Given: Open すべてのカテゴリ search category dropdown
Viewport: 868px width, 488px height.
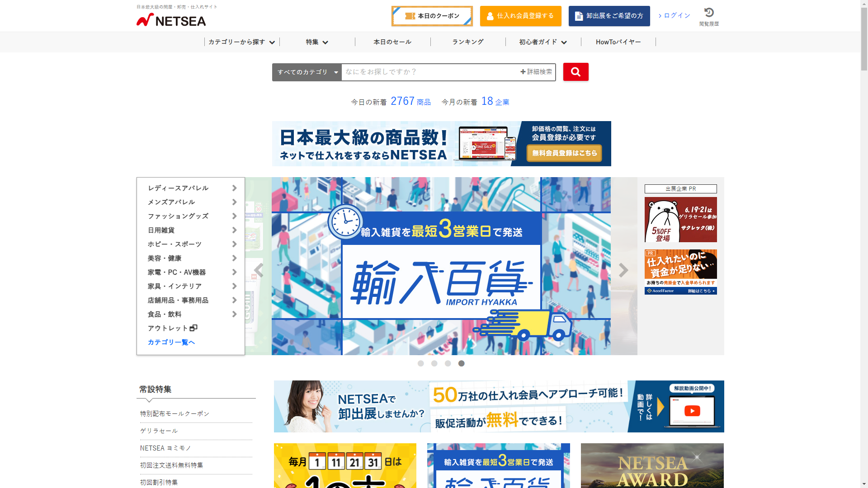Looking at the screenshot, I should [307, 72].
